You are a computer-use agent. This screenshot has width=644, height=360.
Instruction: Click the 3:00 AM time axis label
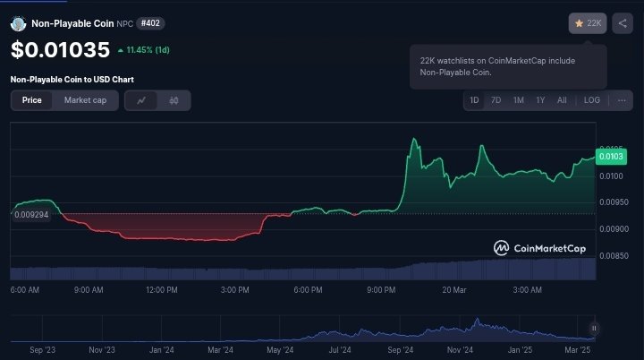528,290
